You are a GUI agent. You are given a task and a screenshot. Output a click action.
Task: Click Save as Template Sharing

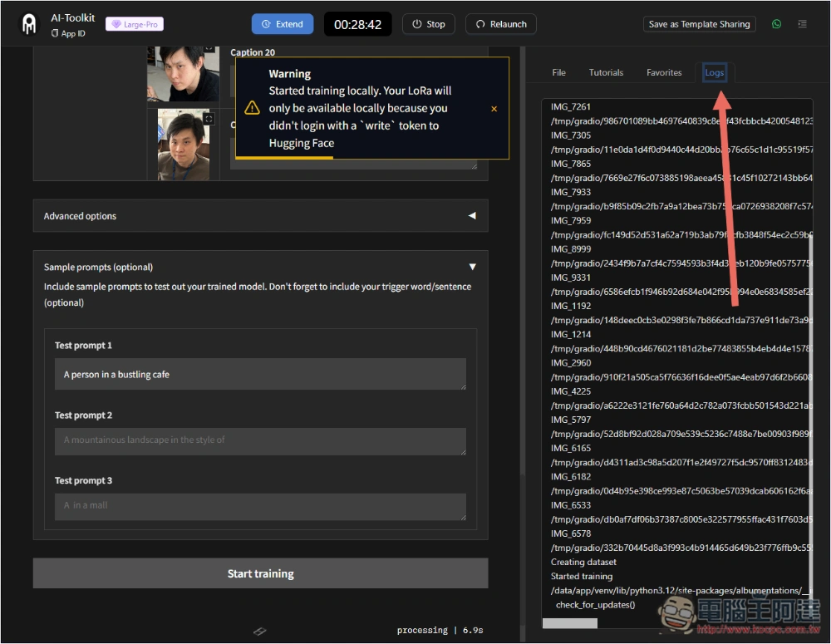pos(699,24)
